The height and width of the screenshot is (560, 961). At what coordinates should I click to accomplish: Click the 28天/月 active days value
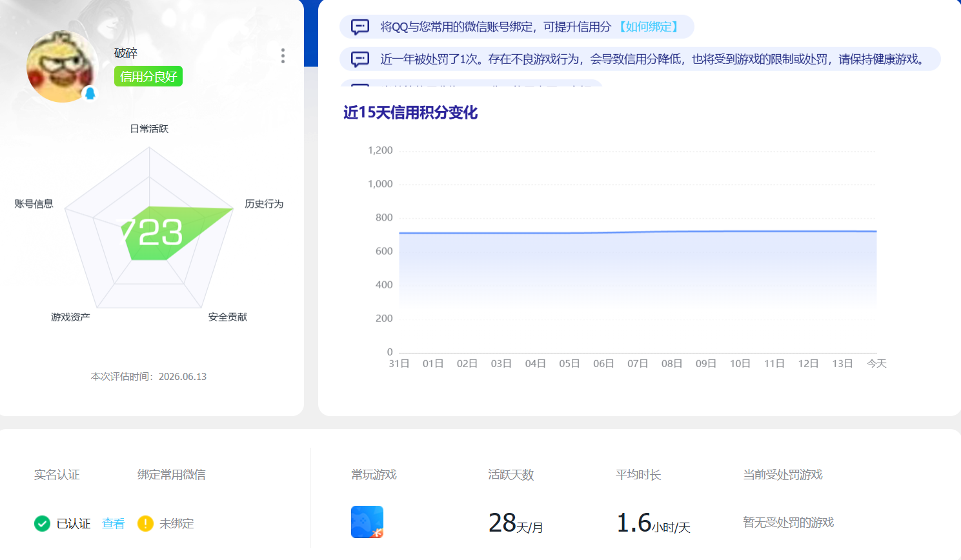pyautogui.click(x=516, y=523)
